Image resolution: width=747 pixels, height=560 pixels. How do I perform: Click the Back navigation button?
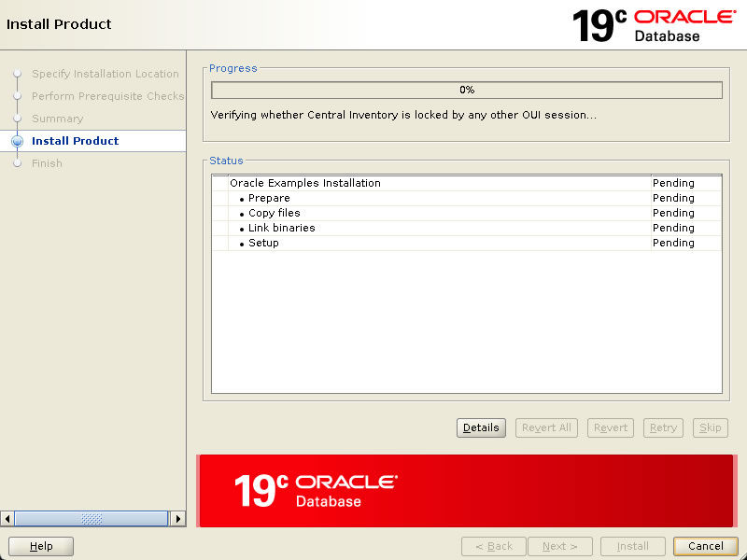494,546
